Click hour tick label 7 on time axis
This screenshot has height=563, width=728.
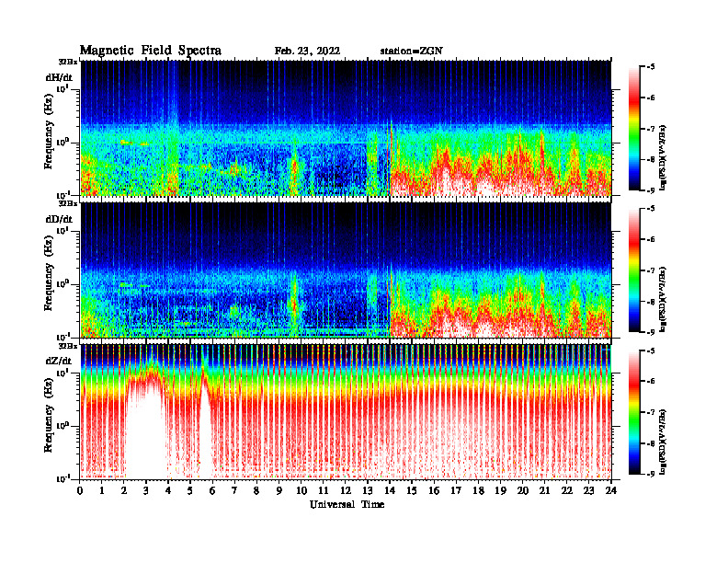pos(235,491)
